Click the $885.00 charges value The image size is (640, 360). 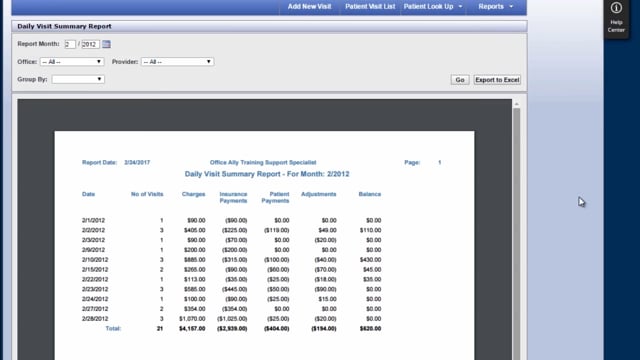coord(194,260)
